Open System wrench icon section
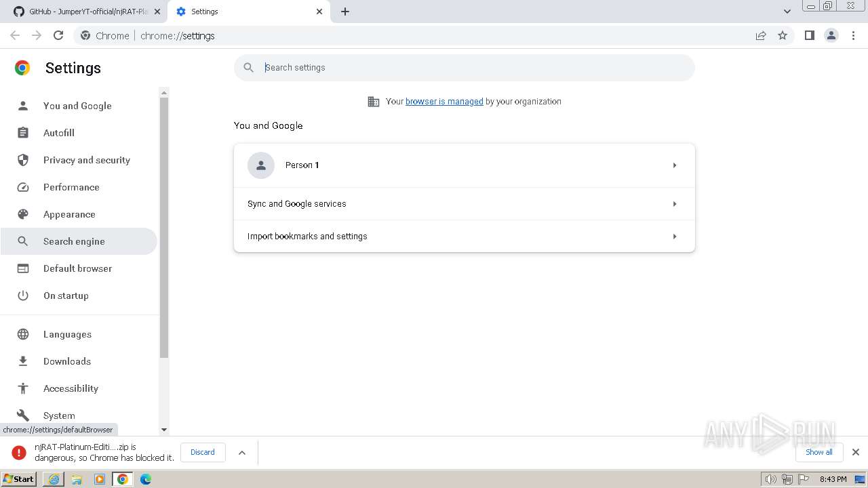The image size is (868, 488). 23,415
